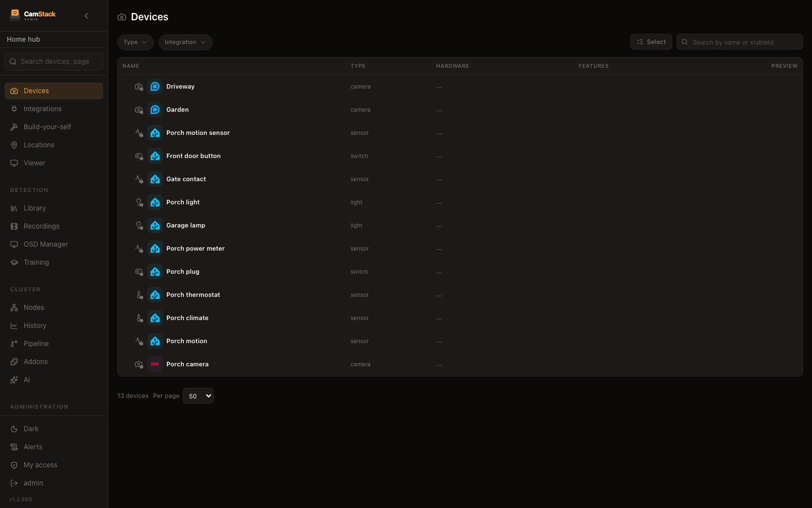Sort by the NAME column header
812x508 pixels.
(131, 66)
